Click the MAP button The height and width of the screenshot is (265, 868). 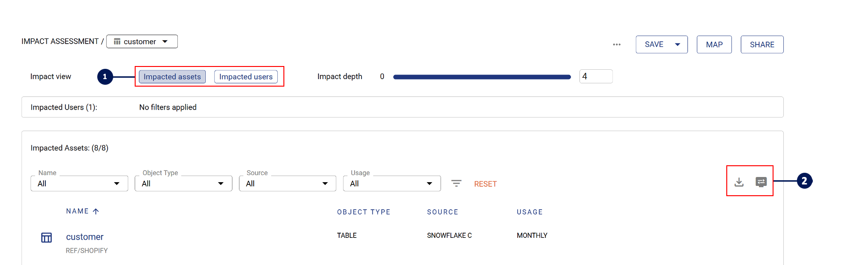coord(714,44)
